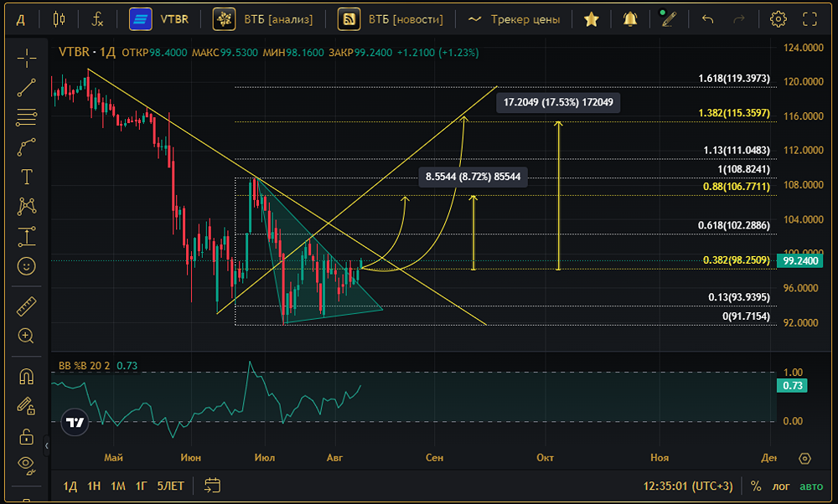The height and width of the screenshot is (504, 838).
Task: Toggle stay in drawing mode
Action: 26,406
